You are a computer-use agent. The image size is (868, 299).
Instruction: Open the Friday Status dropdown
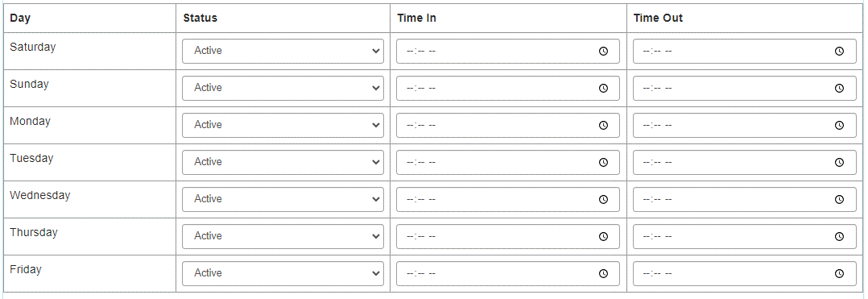283,273
